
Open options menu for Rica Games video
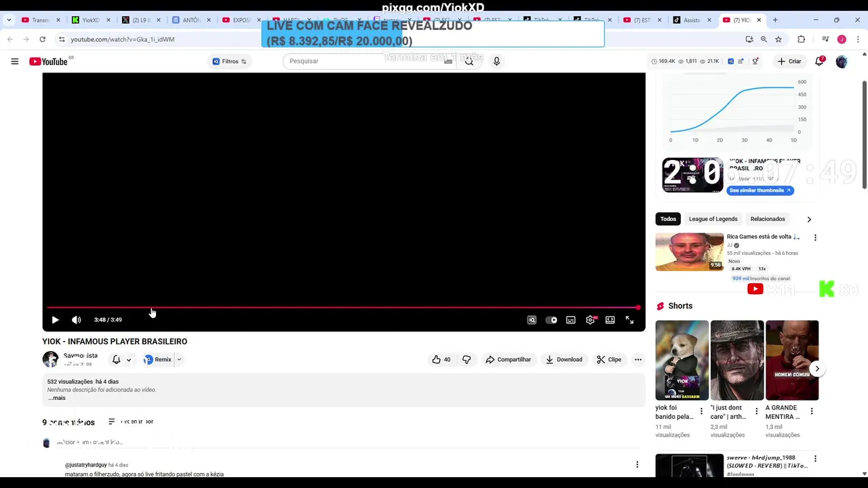815,238
